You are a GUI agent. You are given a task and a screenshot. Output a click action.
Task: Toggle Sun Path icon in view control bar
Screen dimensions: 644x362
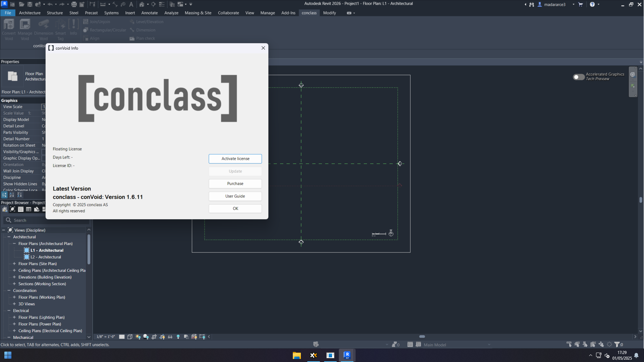(x=138, y=337)
